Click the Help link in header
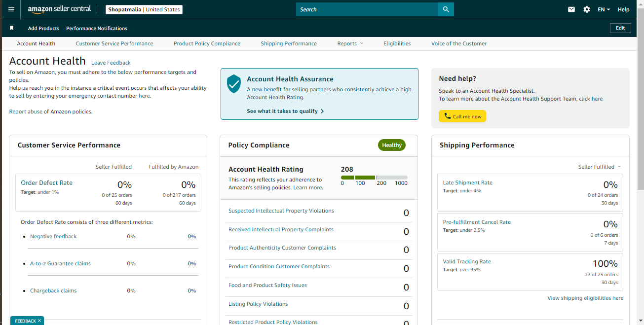 (623, 9)
